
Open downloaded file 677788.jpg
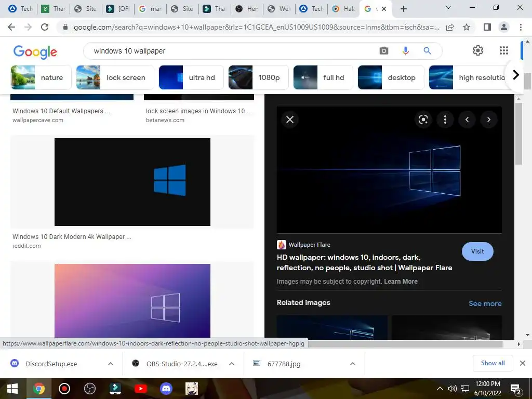284,364
